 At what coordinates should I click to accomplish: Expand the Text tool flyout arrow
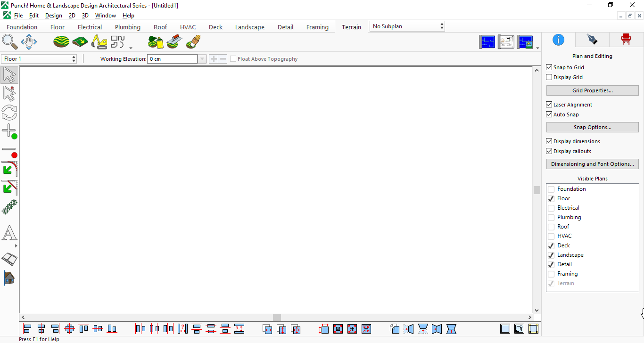16,246
